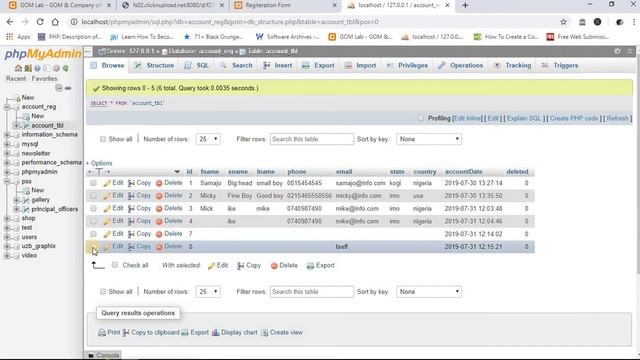Open the Search tab
The height and width of the screenshot is (360, 640).
pyautogui.click(x=236, y=65)
